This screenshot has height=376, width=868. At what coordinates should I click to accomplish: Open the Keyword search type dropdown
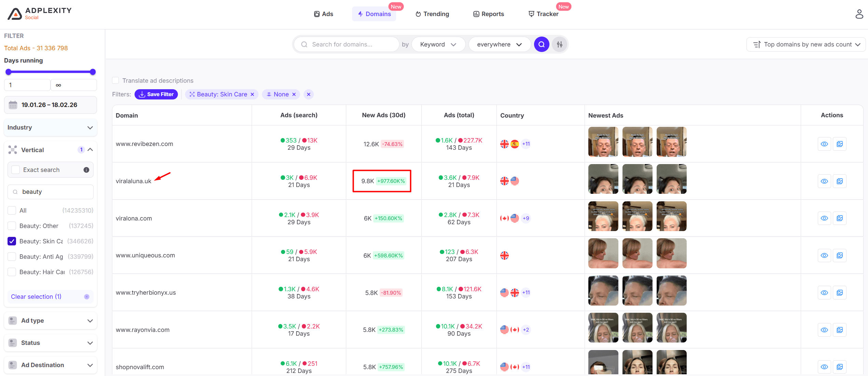438,44
